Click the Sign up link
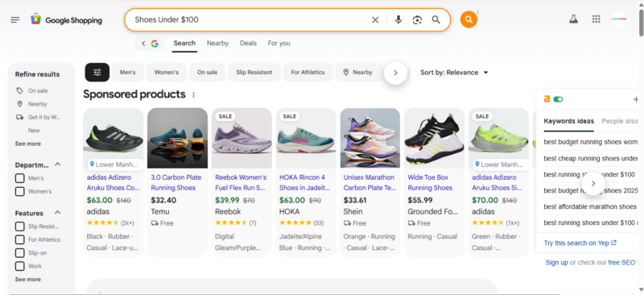644x295 pixels. (556, 263)
